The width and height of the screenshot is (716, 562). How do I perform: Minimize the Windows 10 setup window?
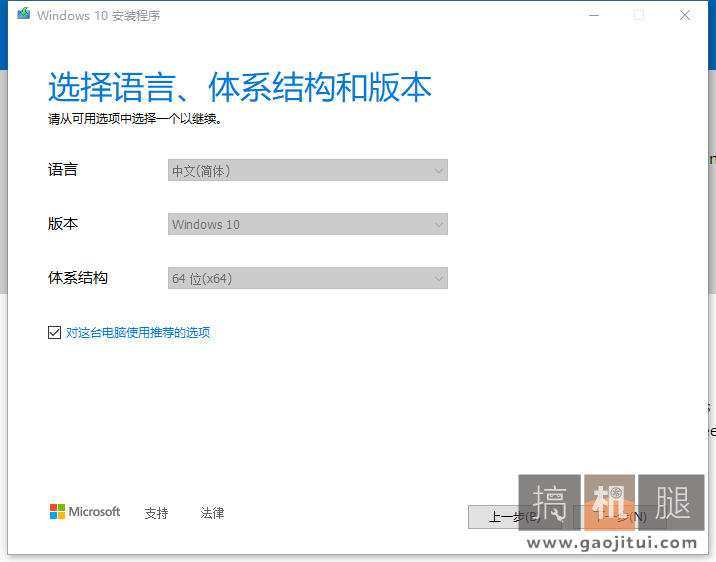[x=594, y=16]
